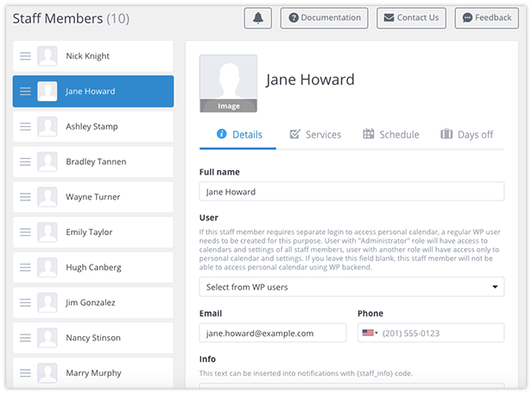Screen dimensions: 532x394
Task: Select Nick Knight staff member
Action: 93,56
